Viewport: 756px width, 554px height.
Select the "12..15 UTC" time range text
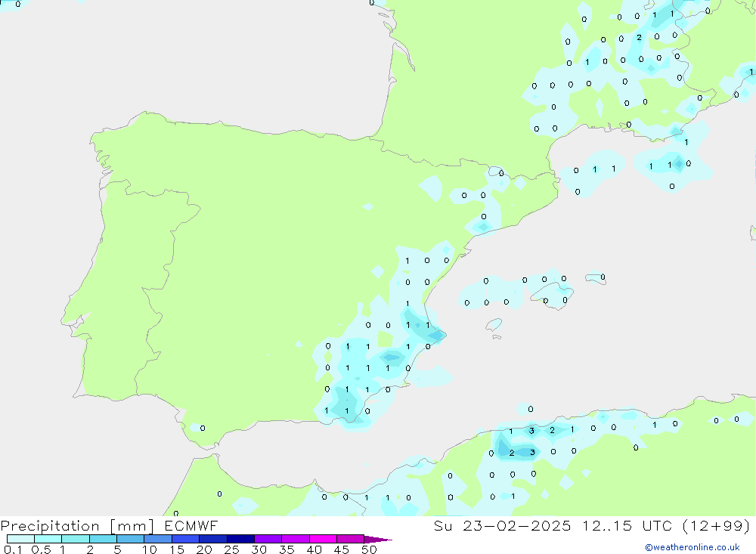[x=627, y=525]
